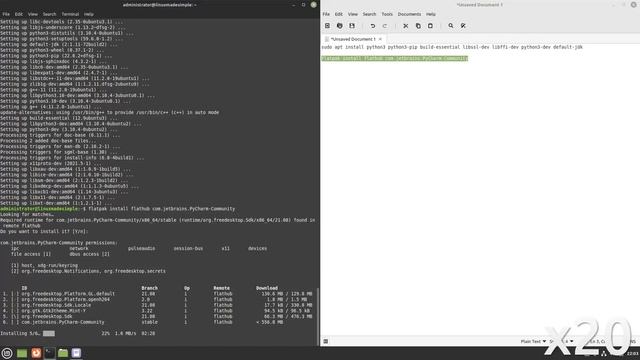Click the terminal scrollbar
The width and height of the screenshot is (640, 360).
(x=318, y=316)
